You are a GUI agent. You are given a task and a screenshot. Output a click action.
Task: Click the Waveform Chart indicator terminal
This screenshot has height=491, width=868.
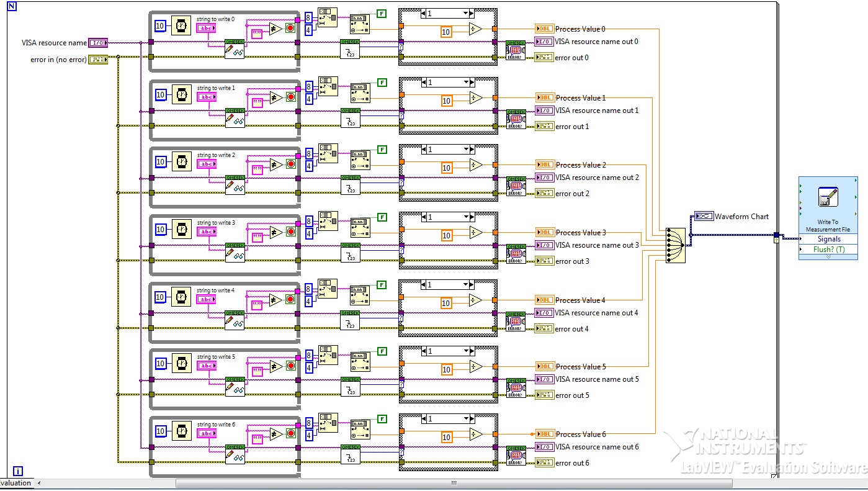point(704,216)
